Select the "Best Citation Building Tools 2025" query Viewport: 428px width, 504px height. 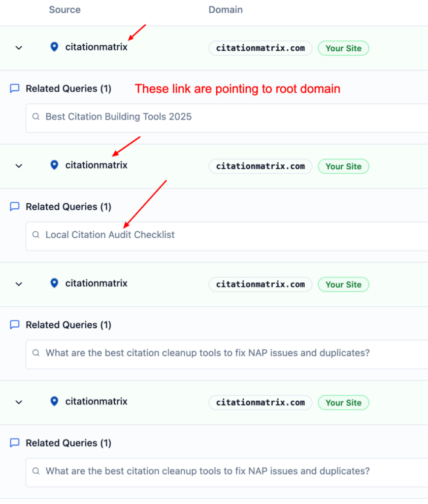click(x=119, y=117)
